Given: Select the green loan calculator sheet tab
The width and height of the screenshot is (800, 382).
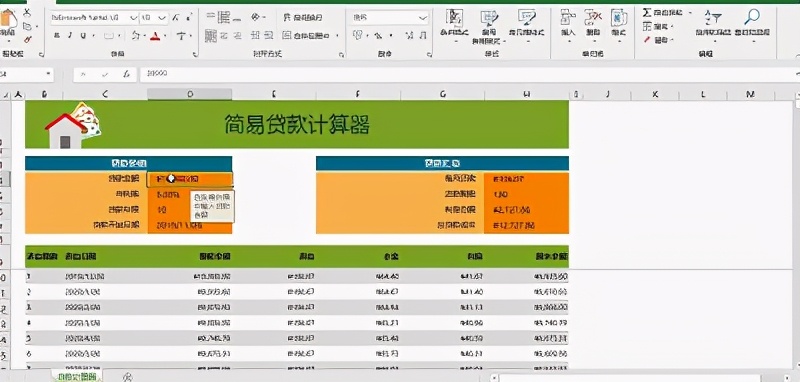Looking at the screenshot, I should coord(77,376).
